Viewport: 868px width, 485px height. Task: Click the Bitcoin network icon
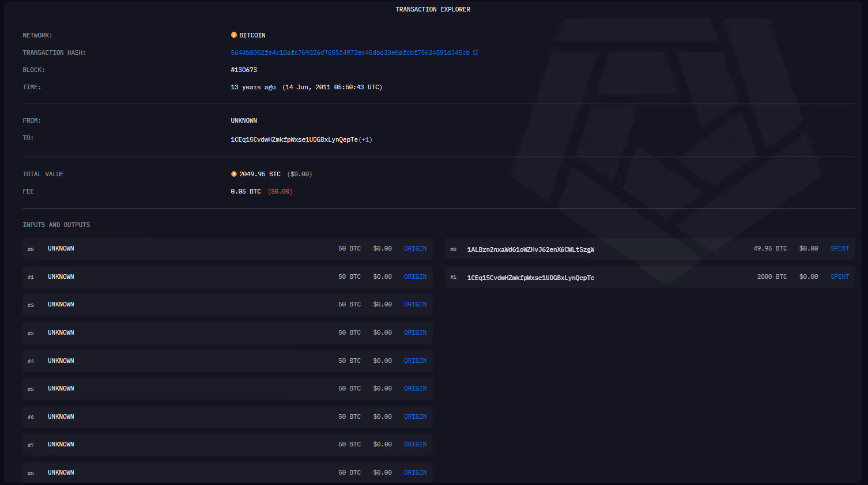pyautogui.click(x=233, y=35)
